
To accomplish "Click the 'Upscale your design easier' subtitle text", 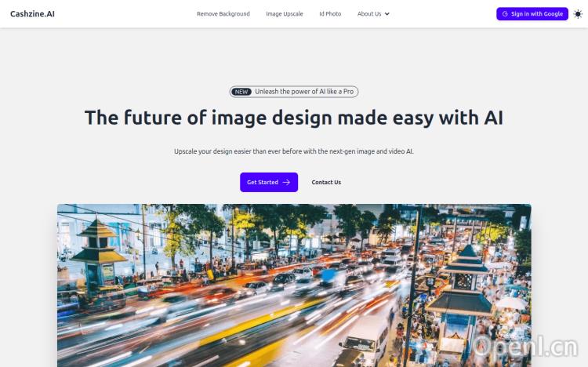I will coord(294,151).
